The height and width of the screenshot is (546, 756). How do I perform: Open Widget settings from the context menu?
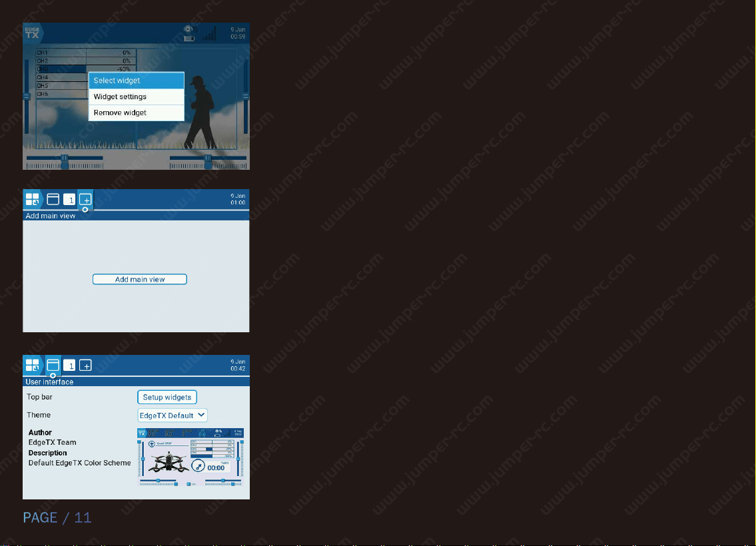(x=137, y=97)
